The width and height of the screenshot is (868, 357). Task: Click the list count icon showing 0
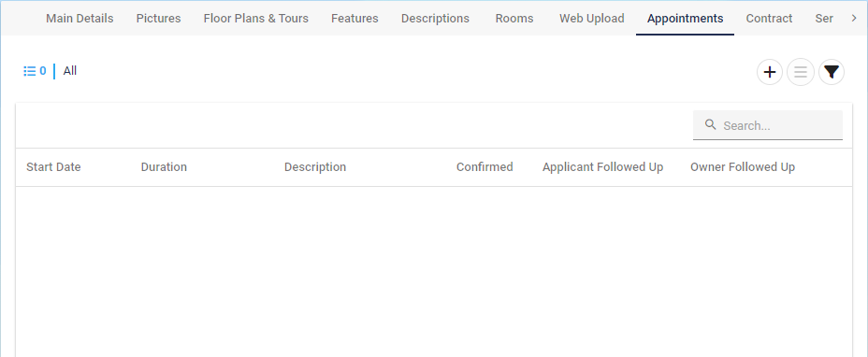click(35, 71)
